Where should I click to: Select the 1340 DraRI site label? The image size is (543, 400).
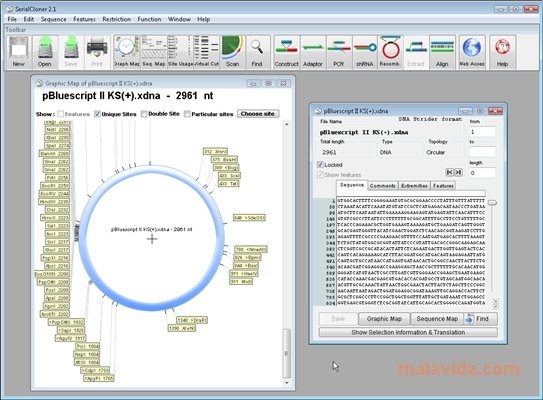coord(192,320)
